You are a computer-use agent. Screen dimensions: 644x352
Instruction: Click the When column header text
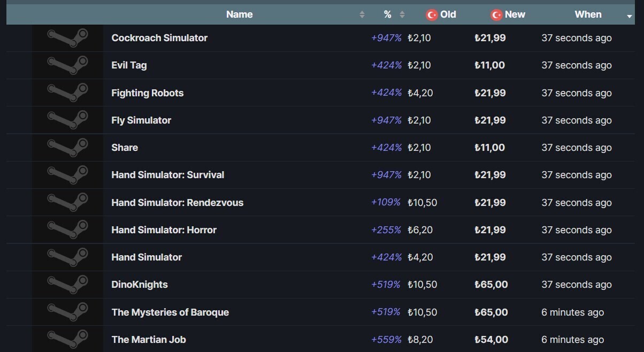click(x=588, y=14)
